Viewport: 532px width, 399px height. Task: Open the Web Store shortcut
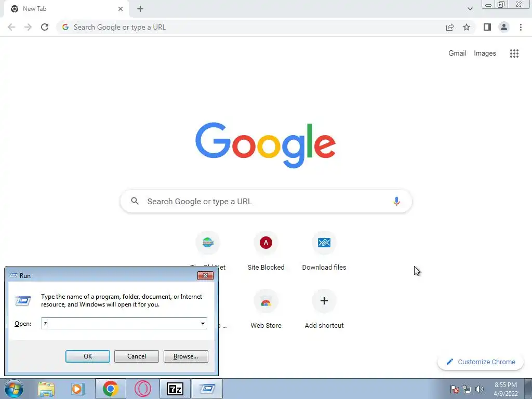(265, 309)
